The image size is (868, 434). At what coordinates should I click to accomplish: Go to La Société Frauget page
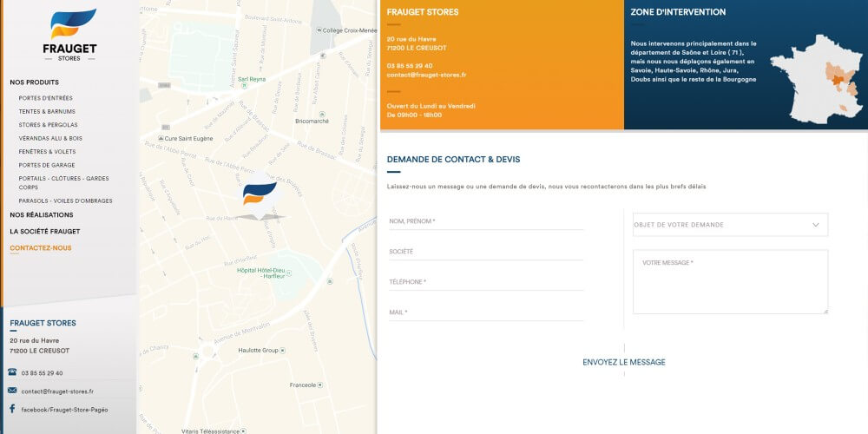45,232
